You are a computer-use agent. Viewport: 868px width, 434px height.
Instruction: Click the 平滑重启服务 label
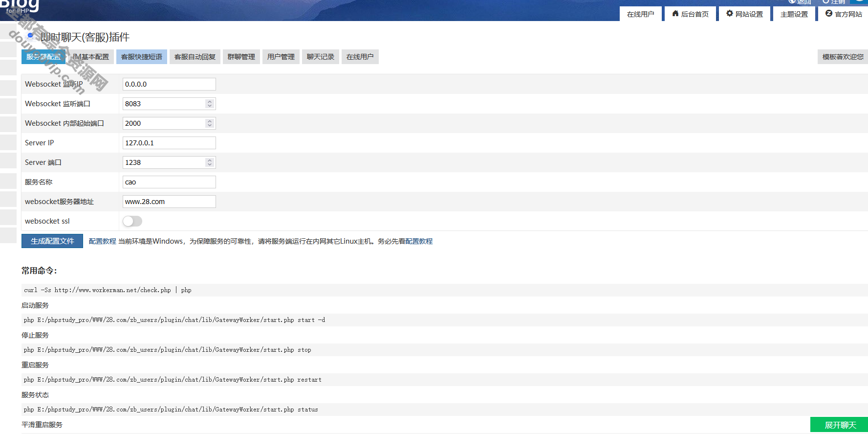[x=42, y=425]
